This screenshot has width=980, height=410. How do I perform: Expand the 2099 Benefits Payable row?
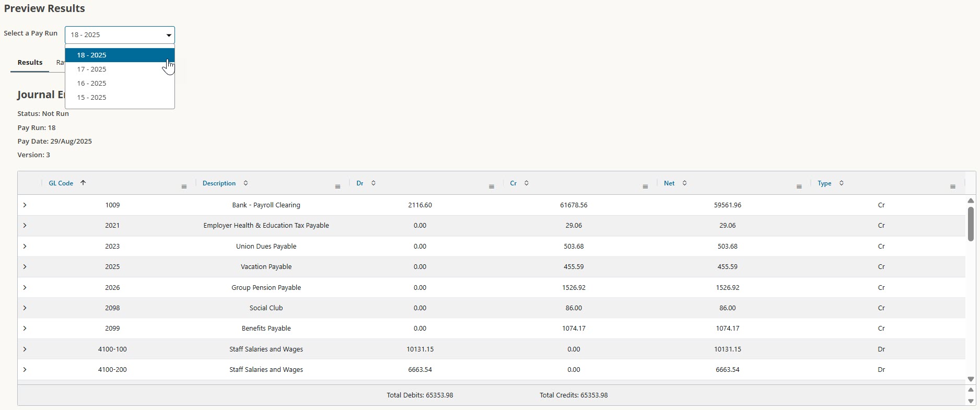pos(25,329)
